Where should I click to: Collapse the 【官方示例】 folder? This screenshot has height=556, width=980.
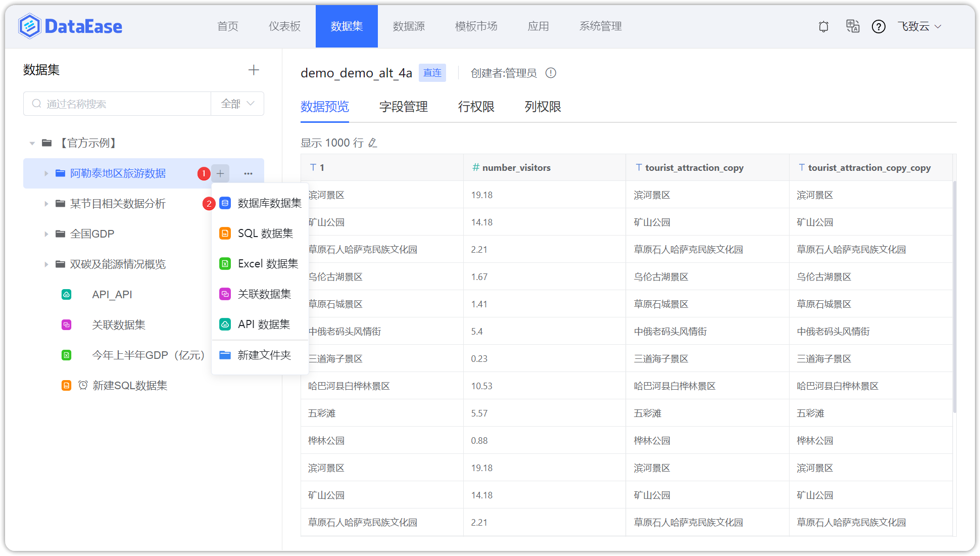(31, 143)
